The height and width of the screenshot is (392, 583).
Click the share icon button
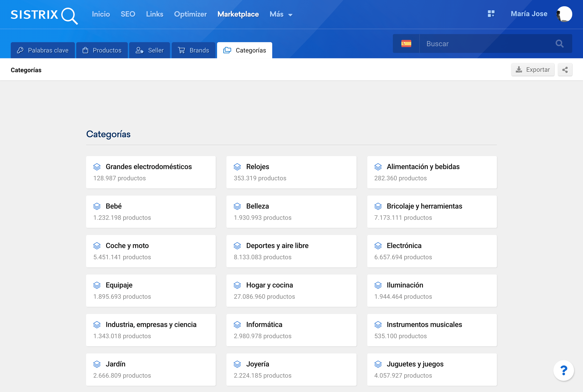coord(565,70)
